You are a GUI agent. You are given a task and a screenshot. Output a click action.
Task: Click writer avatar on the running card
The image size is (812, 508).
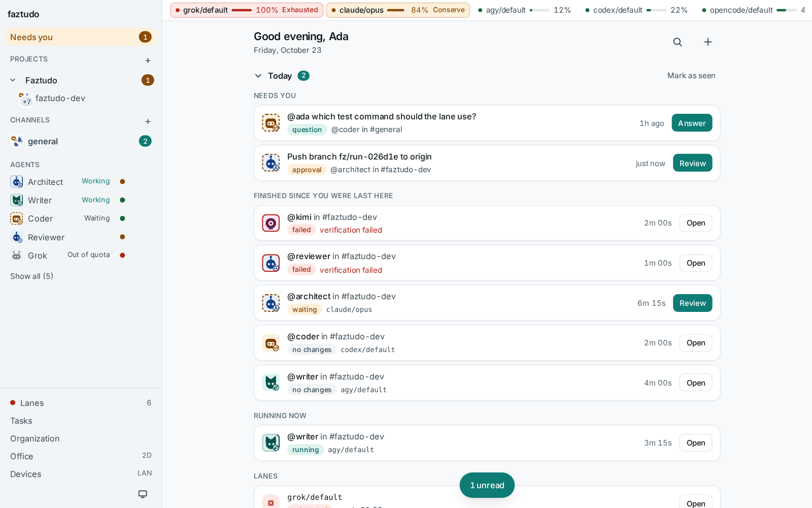271,443
